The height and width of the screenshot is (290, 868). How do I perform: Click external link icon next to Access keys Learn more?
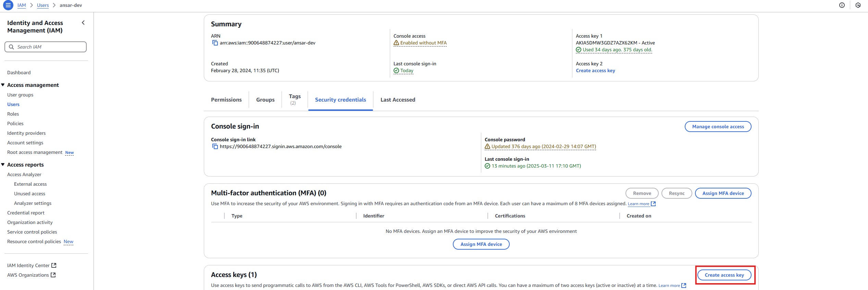tap(684, 285)
